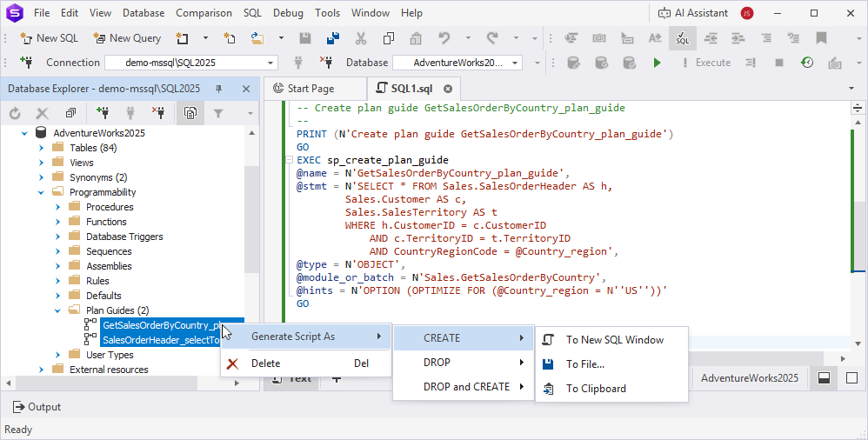The image size is (868, 440).
Task: Choose Delete from context menu
Action: [305, 363]
